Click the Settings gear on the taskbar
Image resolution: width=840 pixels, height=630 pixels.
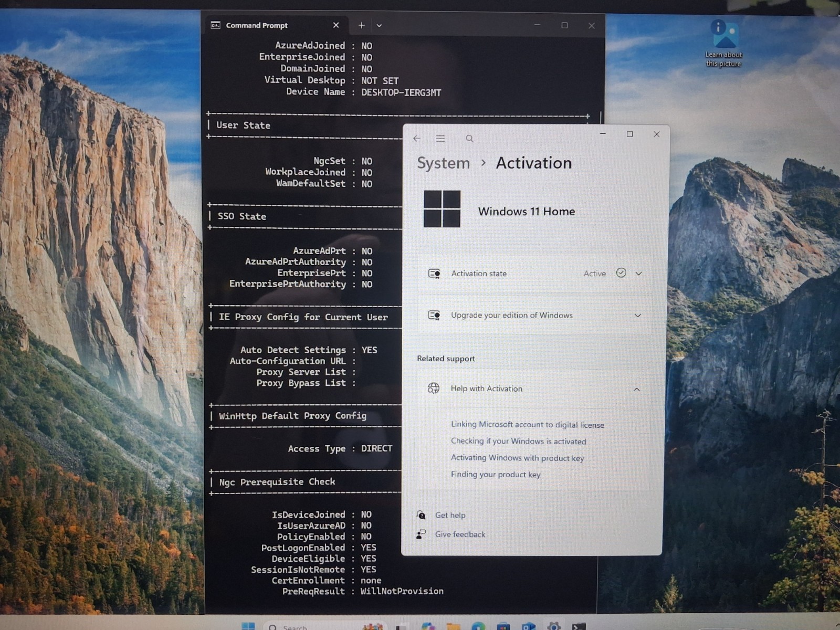pyautogui.click(x=554, y=626)
